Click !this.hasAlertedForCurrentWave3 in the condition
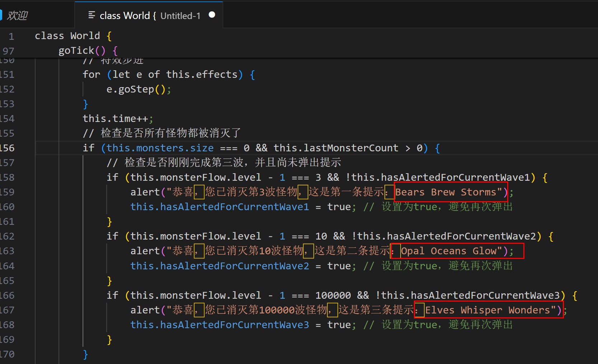 (x=468, y=296)
